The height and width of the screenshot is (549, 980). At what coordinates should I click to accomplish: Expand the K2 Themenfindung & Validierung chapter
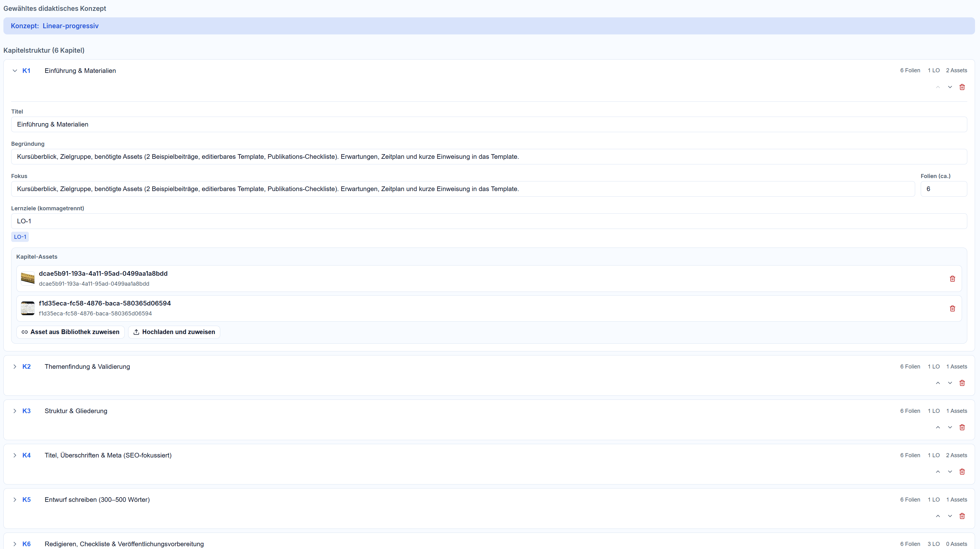coord(15,367)
